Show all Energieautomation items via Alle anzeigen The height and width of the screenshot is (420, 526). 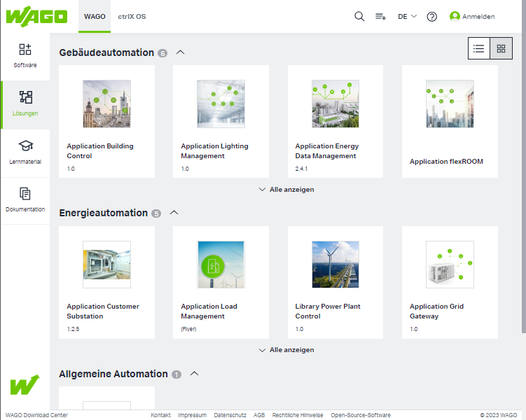pos(286,349)
